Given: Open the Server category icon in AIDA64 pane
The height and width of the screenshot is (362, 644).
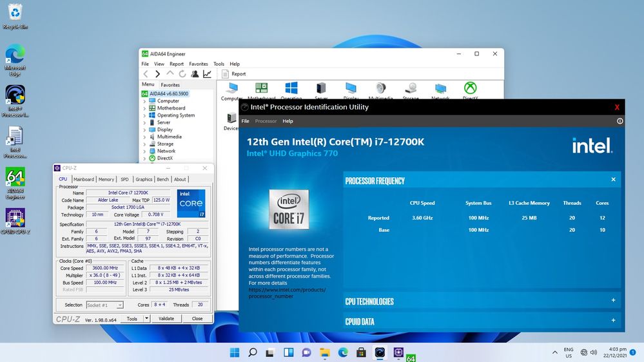Looking at the screenshot, I should [x=321, y=91].
